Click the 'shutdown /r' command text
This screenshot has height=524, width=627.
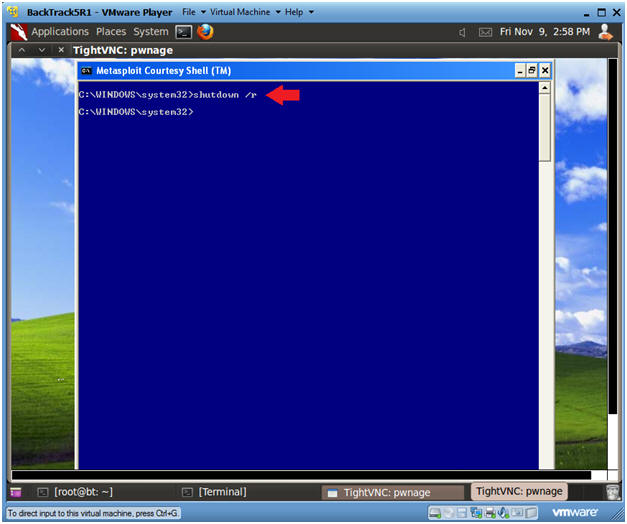[x=225, y=95]
